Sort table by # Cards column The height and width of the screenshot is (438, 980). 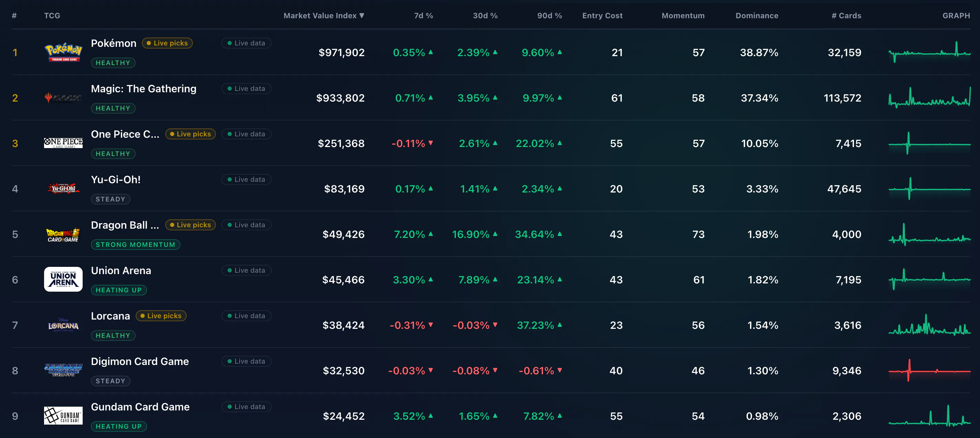tap(846, 15)
